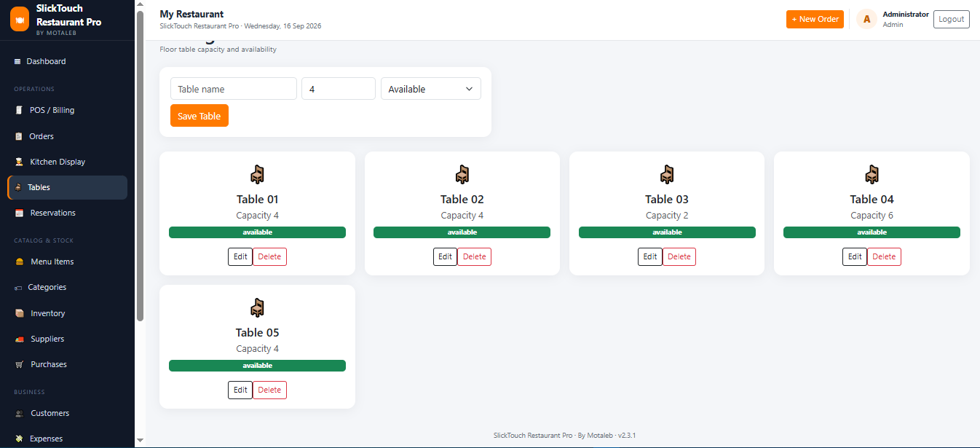Screen dimensions: 980x448
Task: Select the Reservations menu item
Action: 67,213
